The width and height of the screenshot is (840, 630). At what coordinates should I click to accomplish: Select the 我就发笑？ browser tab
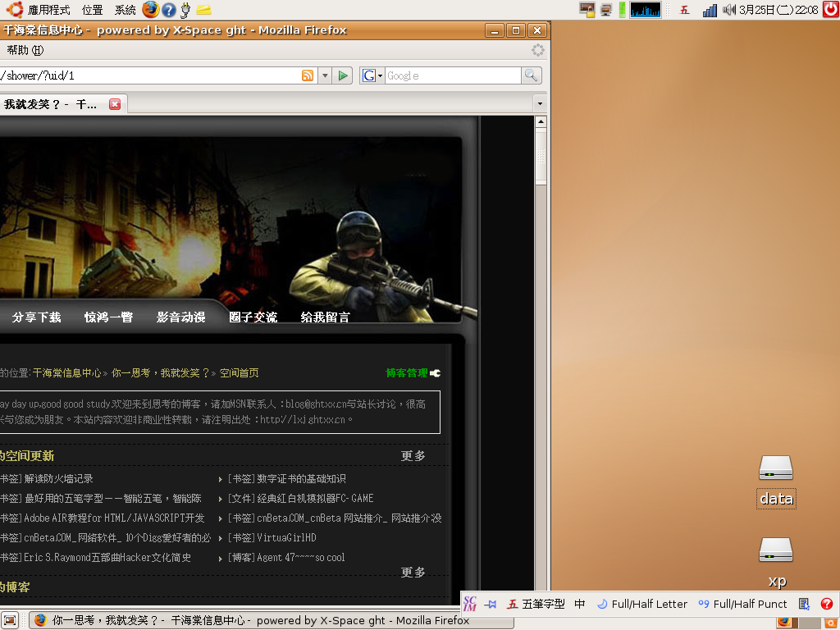(62, 104)
